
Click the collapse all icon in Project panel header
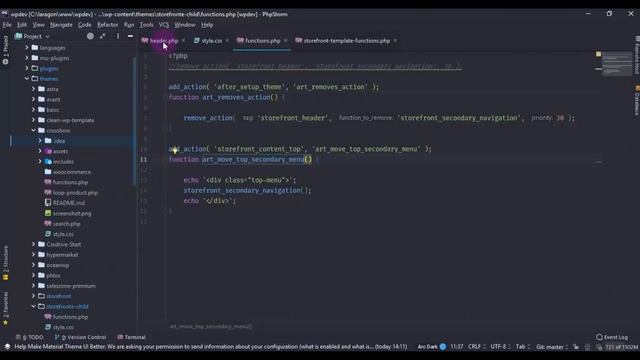tap(102, 36)
